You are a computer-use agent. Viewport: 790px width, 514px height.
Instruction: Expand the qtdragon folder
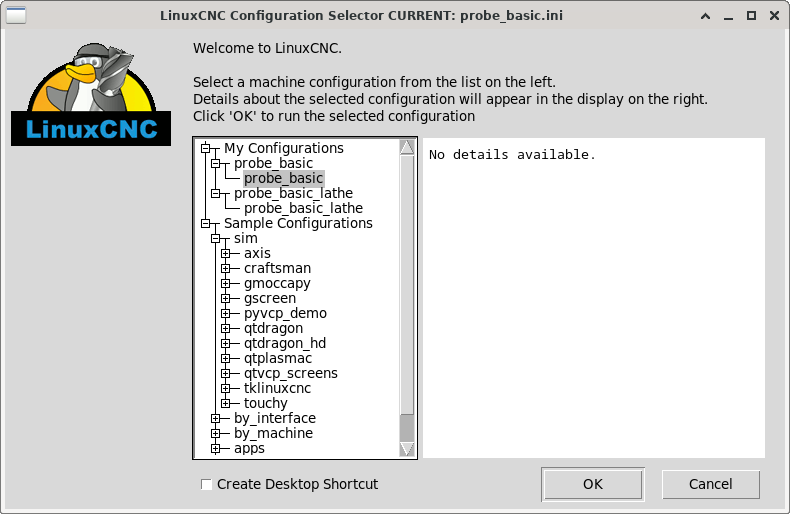pos(226,329)
